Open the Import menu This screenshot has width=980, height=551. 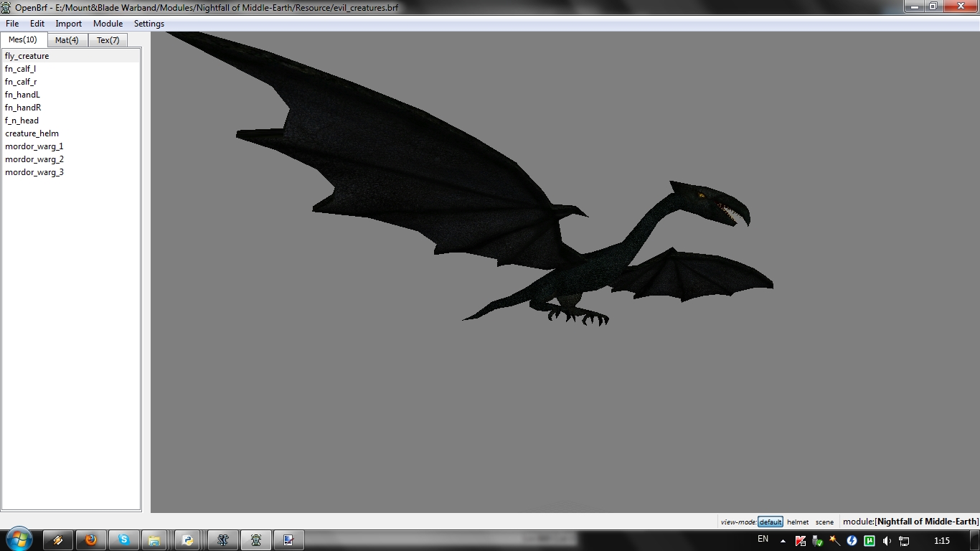(69, 24)
